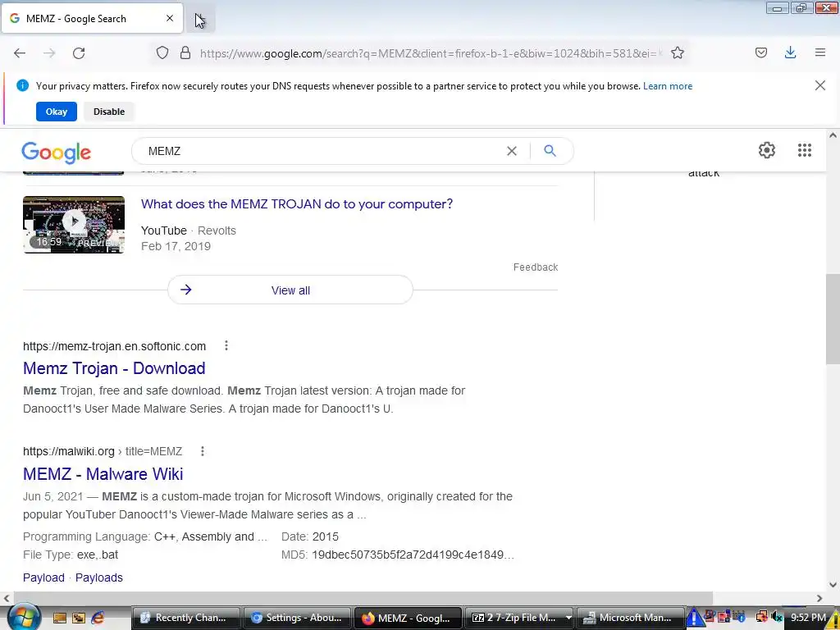Open options for softonic result
This screenshot has height=630, width=840.
226,346
